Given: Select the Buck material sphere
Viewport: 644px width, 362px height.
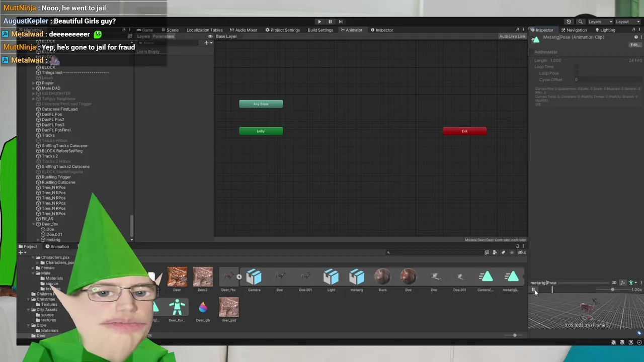Looking at the screenshot, I should coord(382,277).
